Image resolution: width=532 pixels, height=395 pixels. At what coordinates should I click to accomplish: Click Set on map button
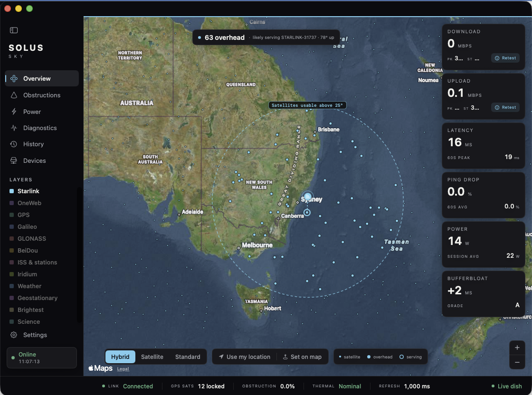coord(302,357)
